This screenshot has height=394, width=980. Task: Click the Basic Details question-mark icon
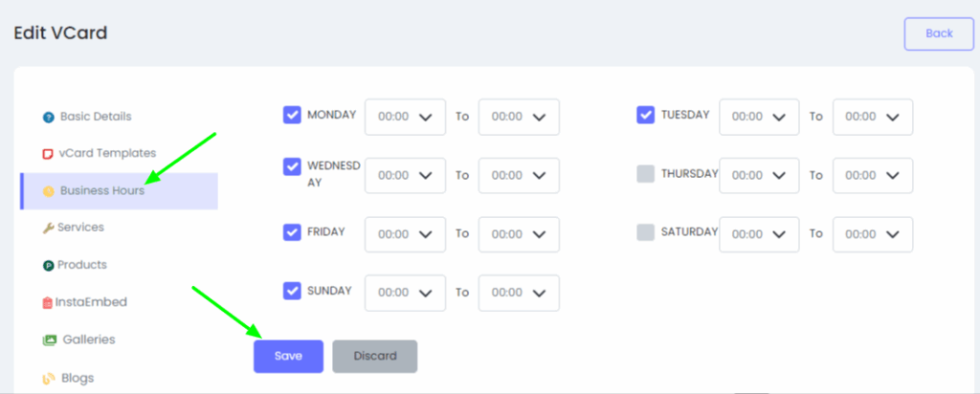pyautogui.click(x=48, y=117)
